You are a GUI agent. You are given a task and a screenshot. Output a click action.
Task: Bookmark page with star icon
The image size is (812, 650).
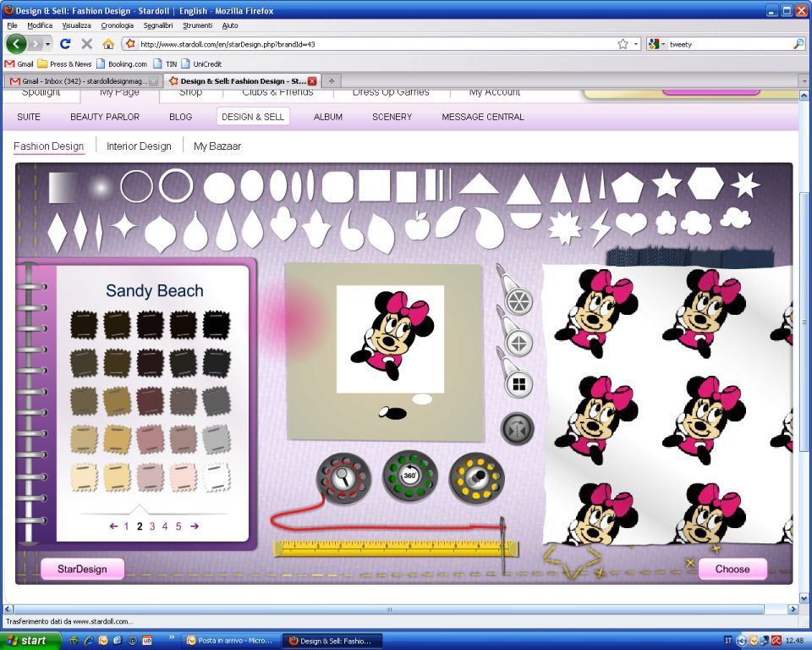tap(623, 44)
